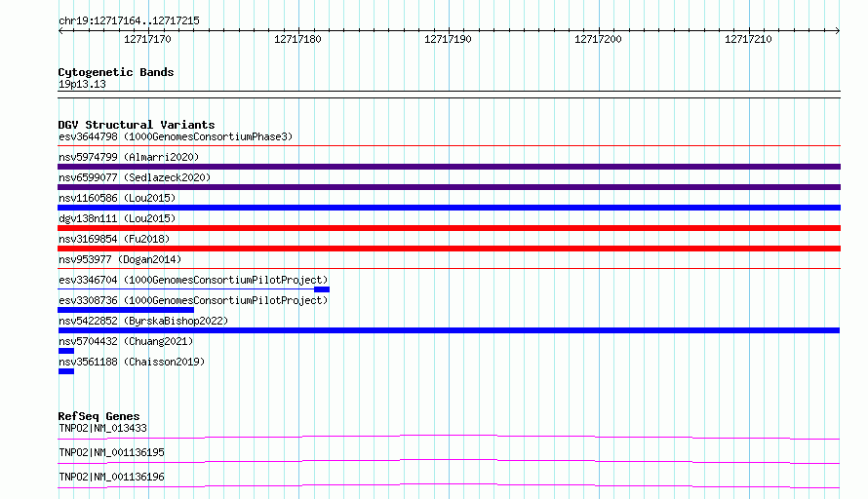868x499 pixels.
Task: Open variant nsv5422852 (ByrskaBishop2022) label
Action: [143, 321]
